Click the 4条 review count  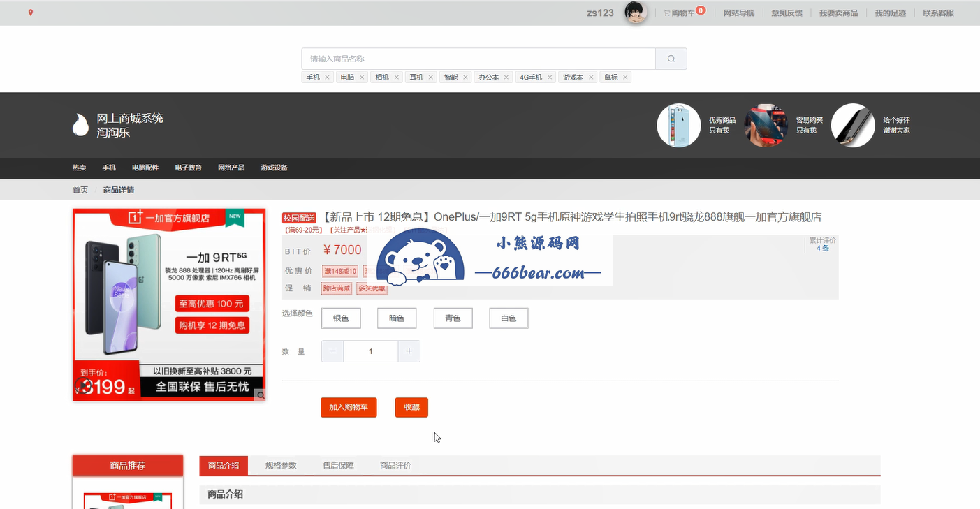click(823, 248)
